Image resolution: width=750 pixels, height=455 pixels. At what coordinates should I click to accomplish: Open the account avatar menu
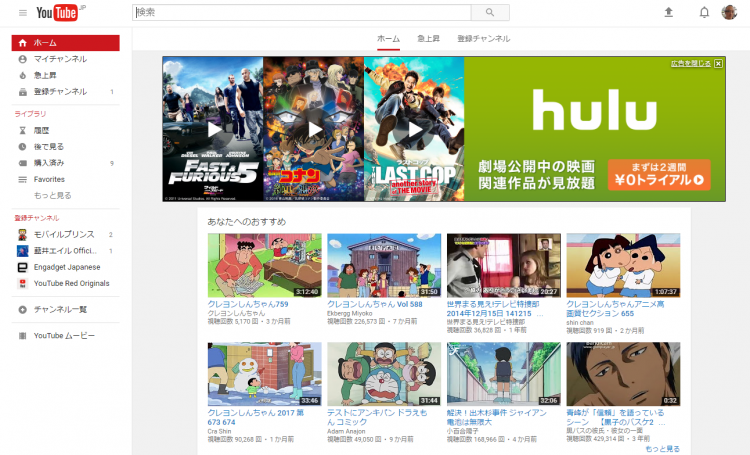pyautogui.click(x=729, y=12)
